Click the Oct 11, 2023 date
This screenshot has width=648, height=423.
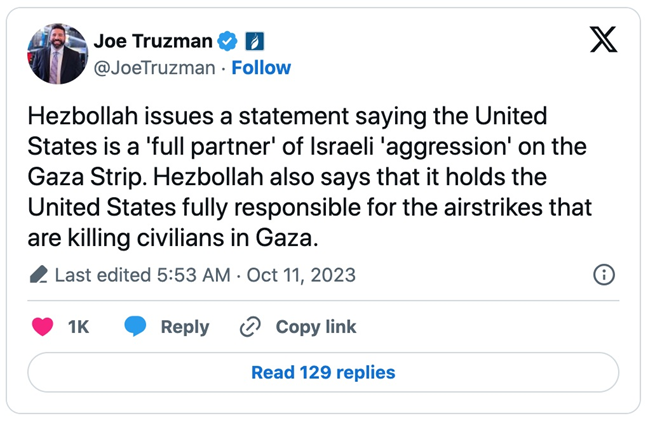click(300, 274)
